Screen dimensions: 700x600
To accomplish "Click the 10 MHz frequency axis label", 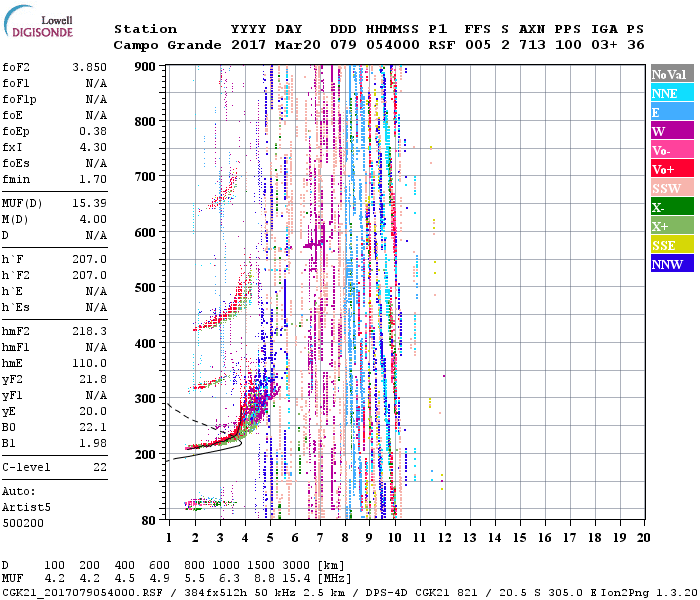I will point(394,538).
